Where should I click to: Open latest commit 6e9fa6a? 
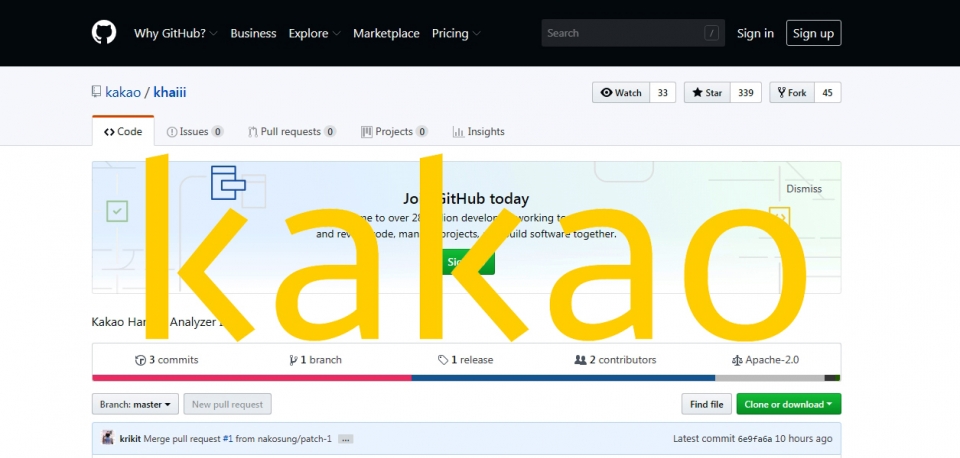click(x=755, y=438)
